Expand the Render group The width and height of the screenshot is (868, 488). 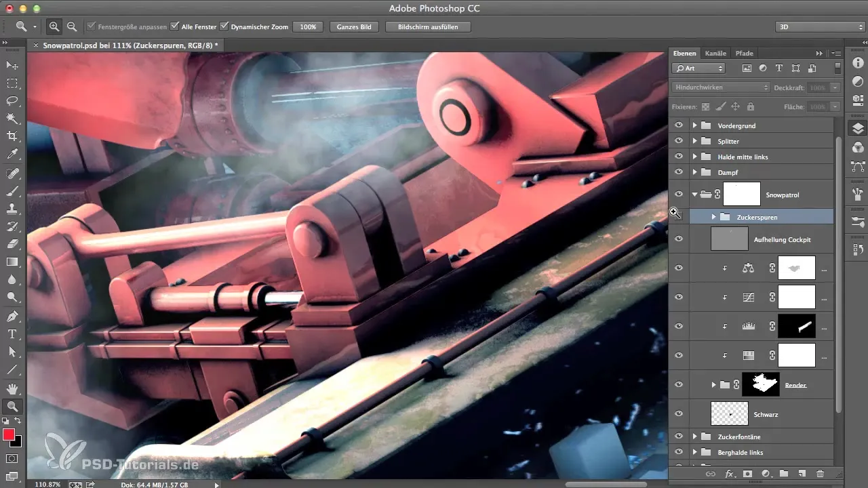point(713,384)
